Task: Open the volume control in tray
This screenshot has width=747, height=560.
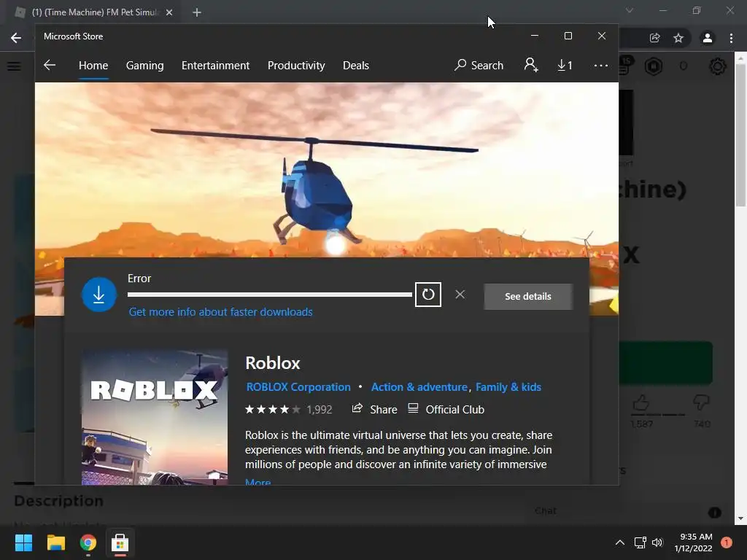Action: [657, 542]
